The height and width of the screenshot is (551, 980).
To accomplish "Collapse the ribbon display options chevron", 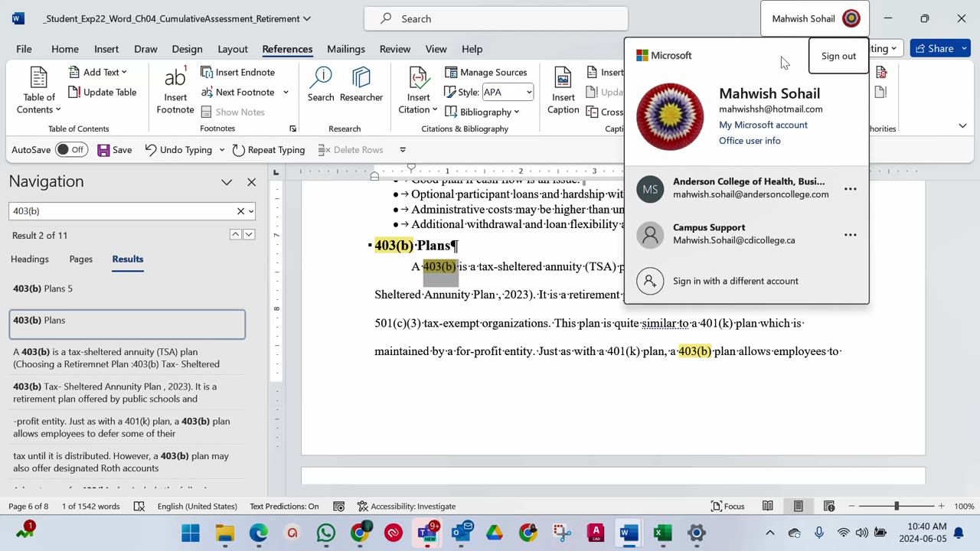I will (x=962, y=126).
